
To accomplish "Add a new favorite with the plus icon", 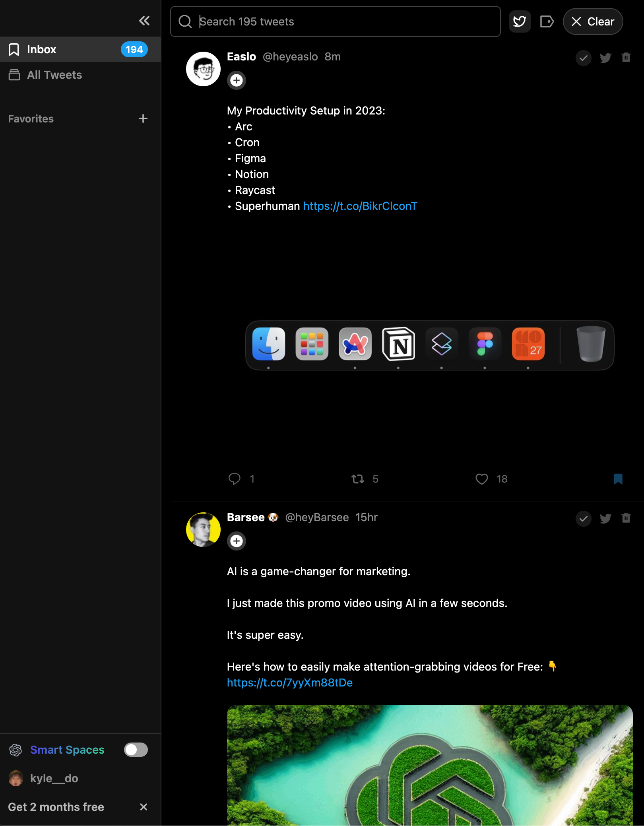I will 143,118.
